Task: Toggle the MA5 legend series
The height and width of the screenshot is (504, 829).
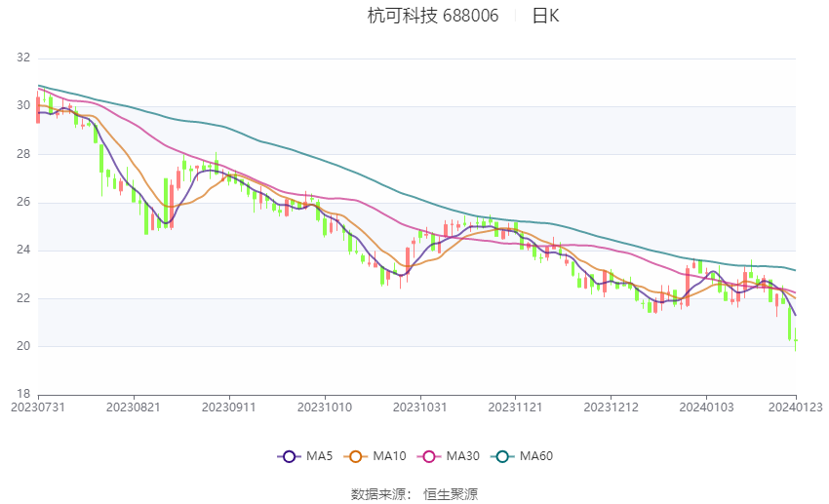Action: tap(305, 456)
